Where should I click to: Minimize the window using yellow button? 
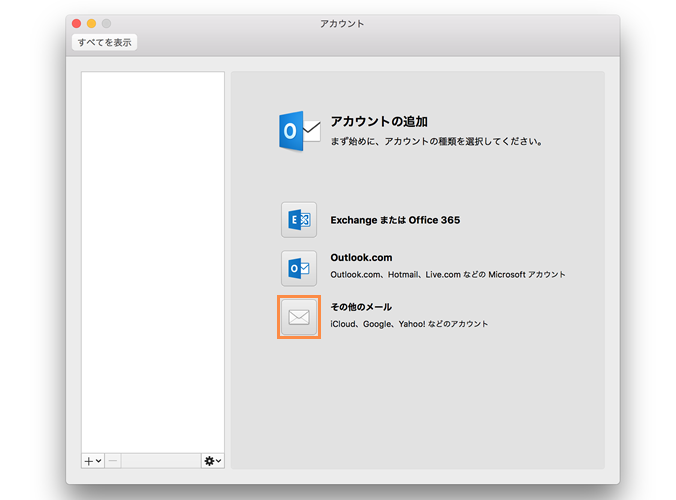click(x=92, y=23)
